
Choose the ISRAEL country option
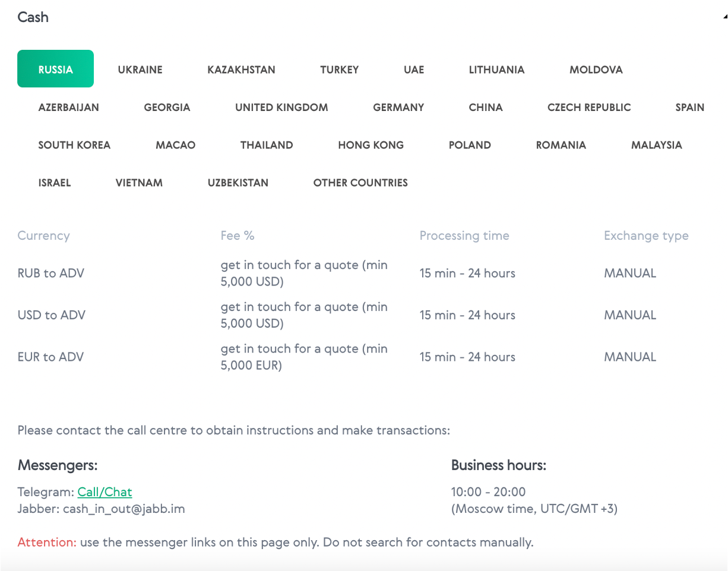(54, 183)
